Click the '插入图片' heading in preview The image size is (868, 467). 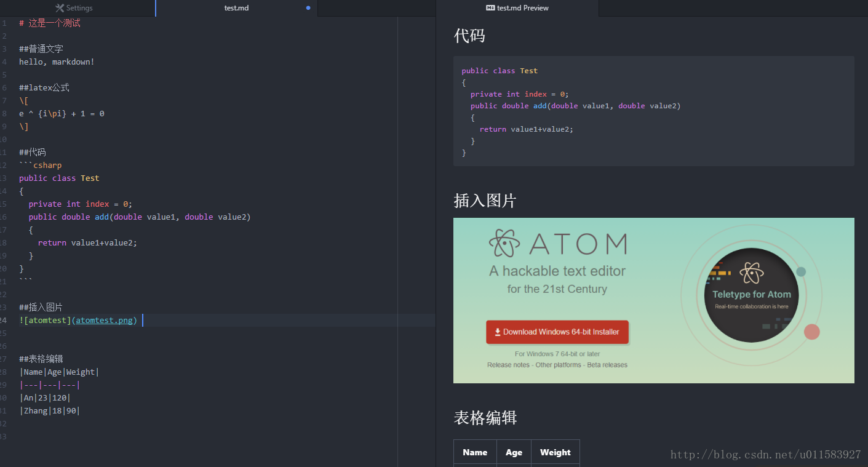point(485,201)
